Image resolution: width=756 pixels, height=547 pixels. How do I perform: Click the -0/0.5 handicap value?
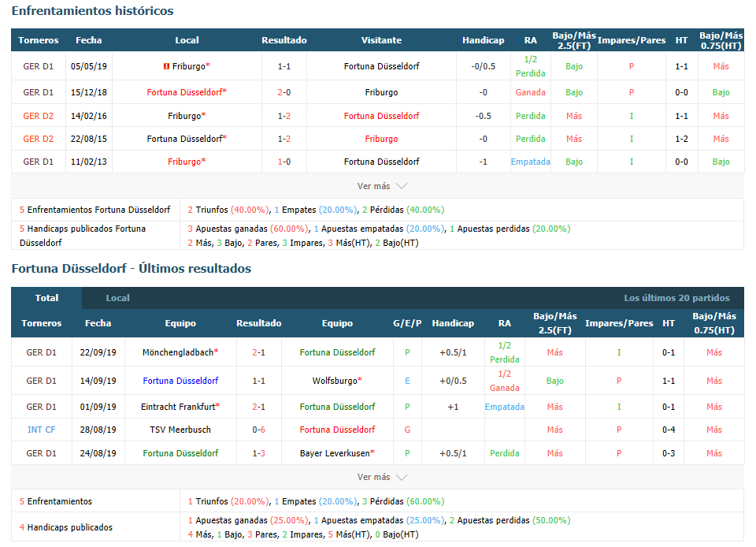[x=483, y=66]
